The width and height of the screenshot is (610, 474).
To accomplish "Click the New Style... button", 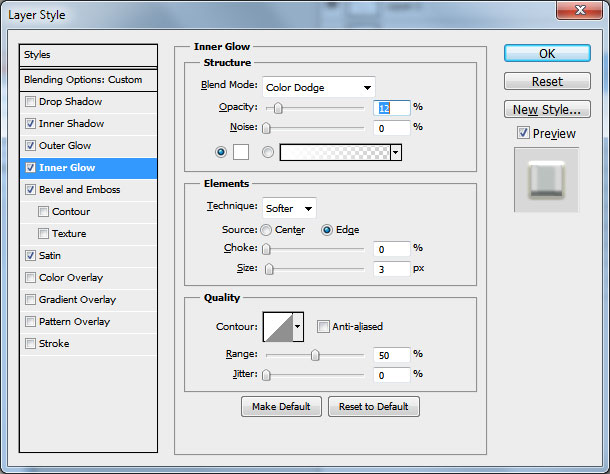I will [x=547, y=109].
